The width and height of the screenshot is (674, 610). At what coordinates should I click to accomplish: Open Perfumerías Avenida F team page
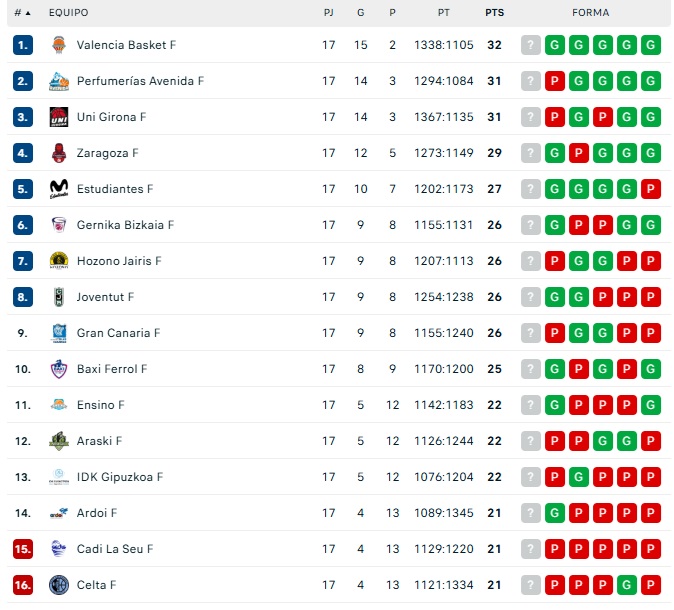(x=140, y=81)
